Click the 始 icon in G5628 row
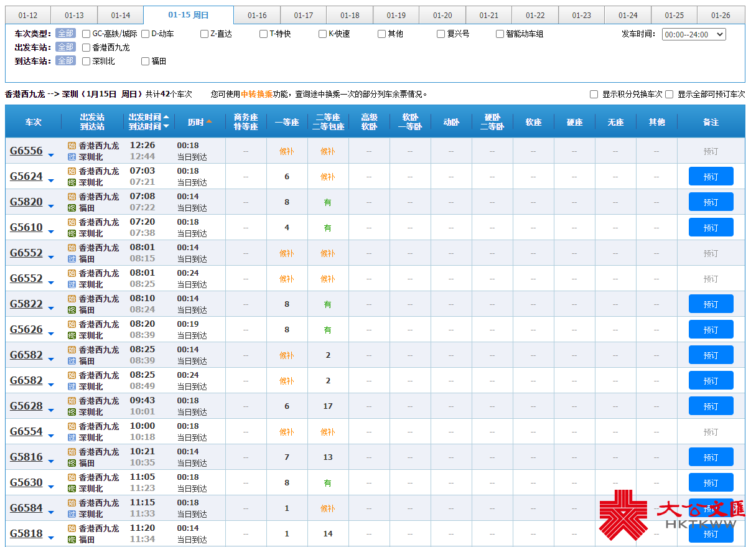This screenshot has height=547, width=756. point(72,401)
